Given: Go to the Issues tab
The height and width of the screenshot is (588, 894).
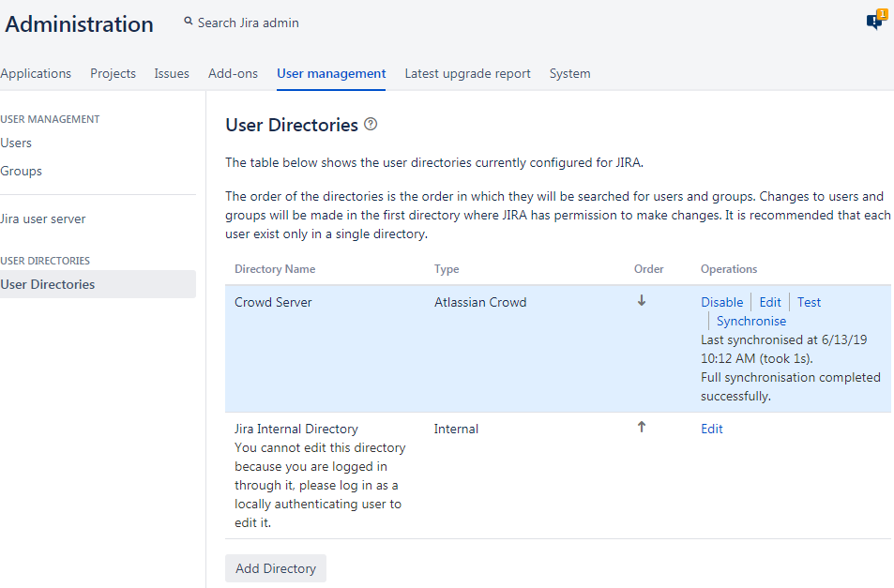Looking at the screenshot, I should click(x=172, y=73).
